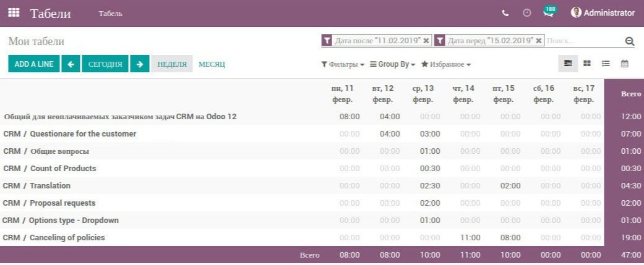Go to previous week arrow
Viewport: 644px width, 265px height.
click(x=71, y=64)
